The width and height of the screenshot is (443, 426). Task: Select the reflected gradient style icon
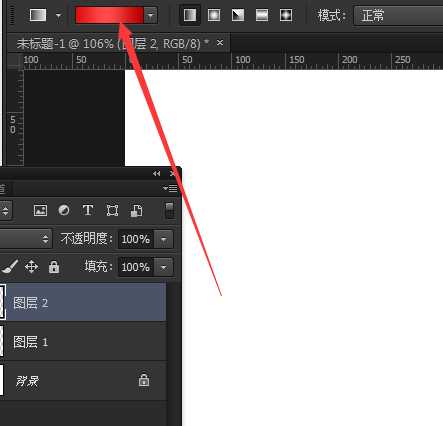coord(262,15)
